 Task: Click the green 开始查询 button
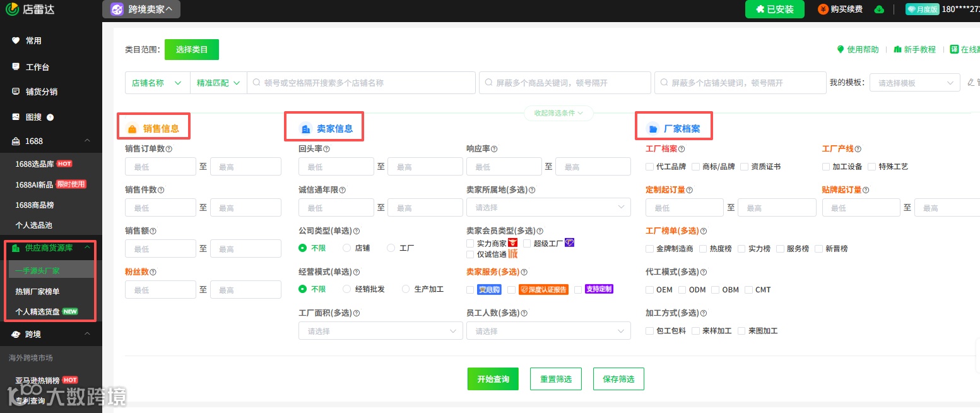pos(493,379)
